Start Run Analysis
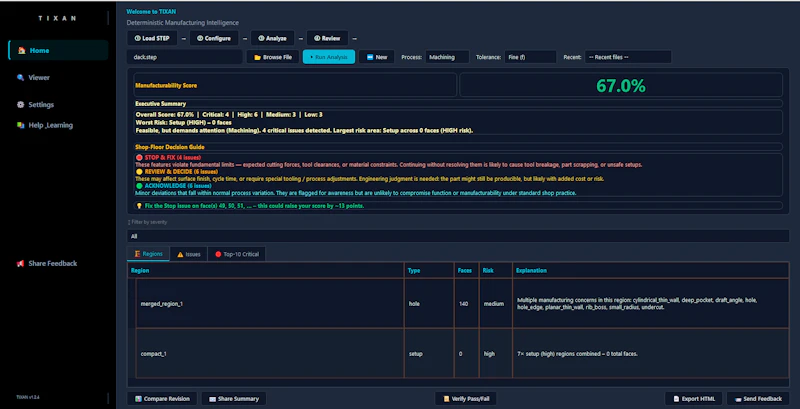The width and height of the screenshot is (800, 409). click(329, 57)
